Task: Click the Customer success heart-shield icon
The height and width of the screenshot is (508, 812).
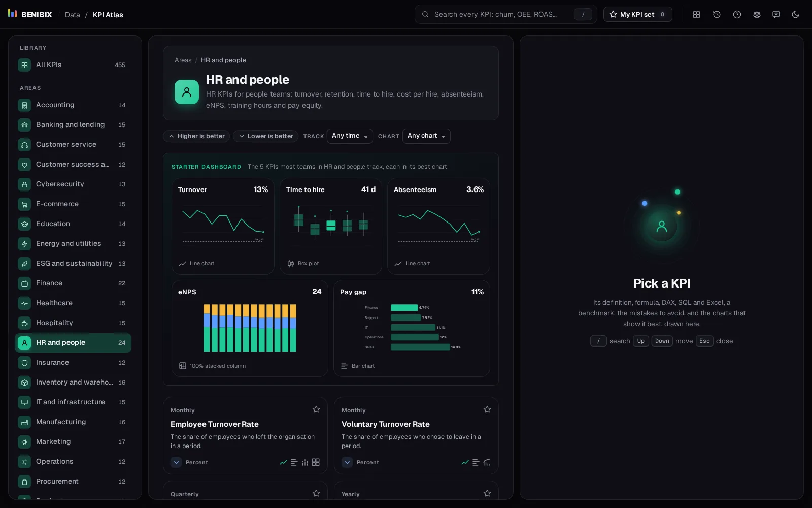Action: [x=24, y=165]
